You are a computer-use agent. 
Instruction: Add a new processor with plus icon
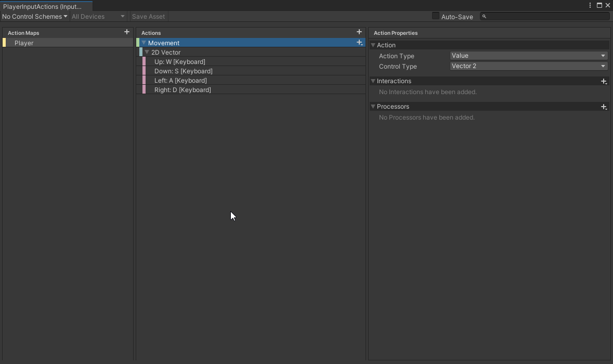click(x=604, y=107)
